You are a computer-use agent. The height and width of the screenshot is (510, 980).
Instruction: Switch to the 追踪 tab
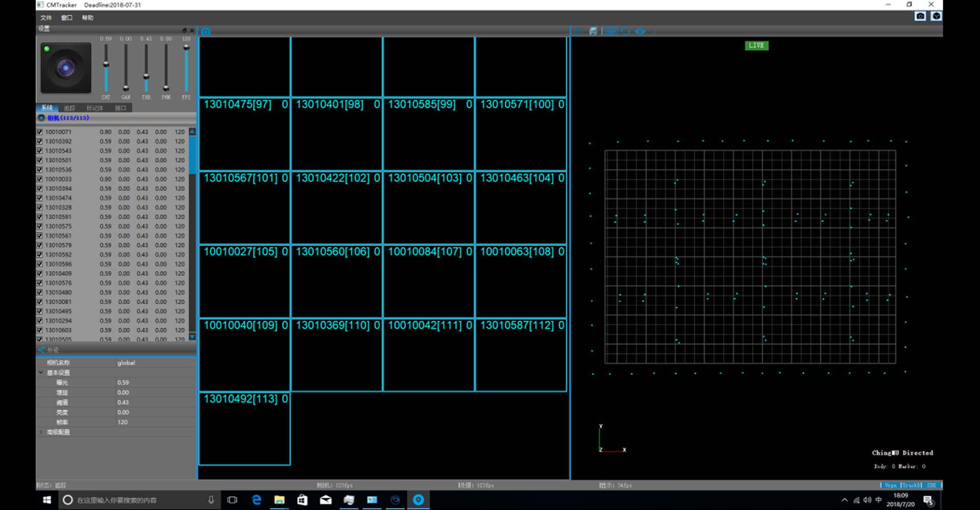[x=69, y=108]
